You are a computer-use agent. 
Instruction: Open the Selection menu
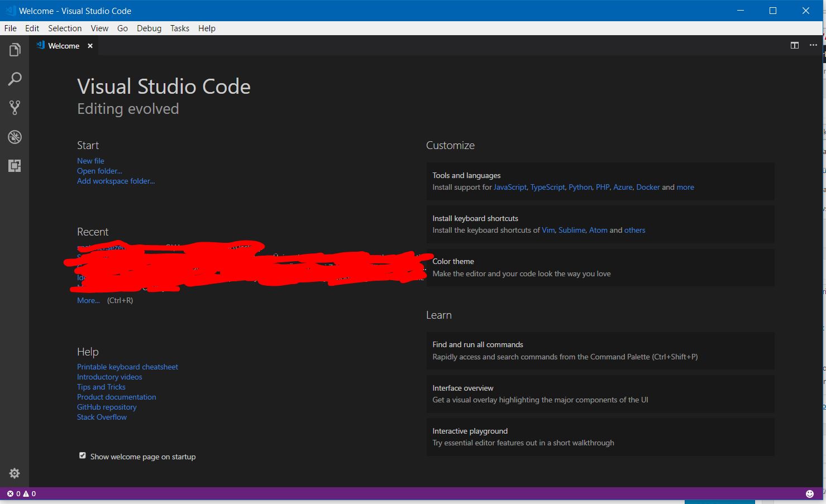pyautogui.click(x=65, y=28)
